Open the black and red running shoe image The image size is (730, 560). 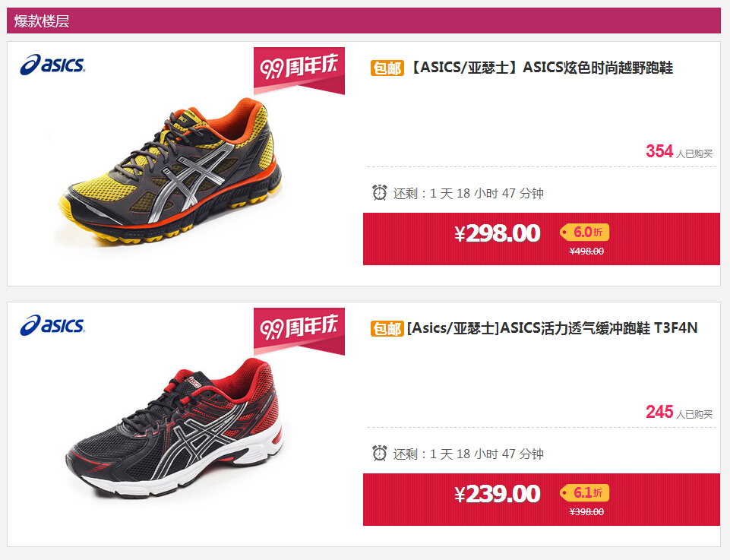pos(175,429)
